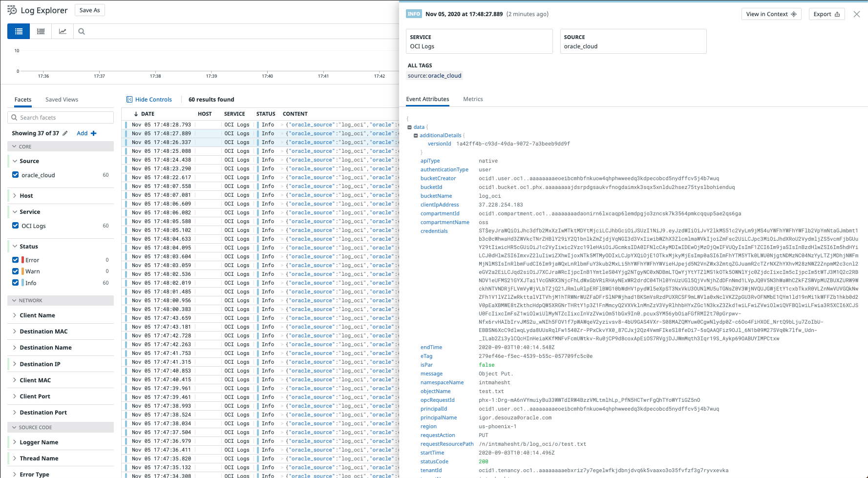
Task: Select log row at 17:48:07.558
Action: (260, 187)
